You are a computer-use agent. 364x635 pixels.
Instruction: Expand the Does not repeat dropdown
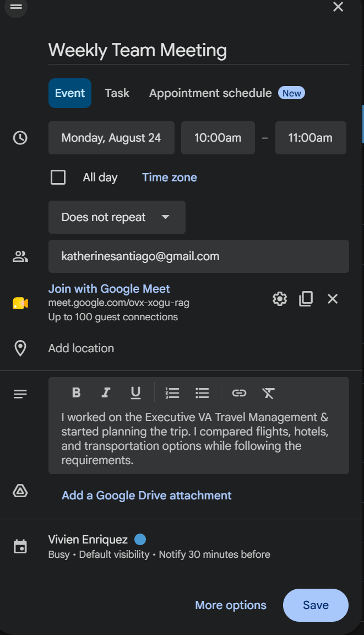click(x=117, y=217)
